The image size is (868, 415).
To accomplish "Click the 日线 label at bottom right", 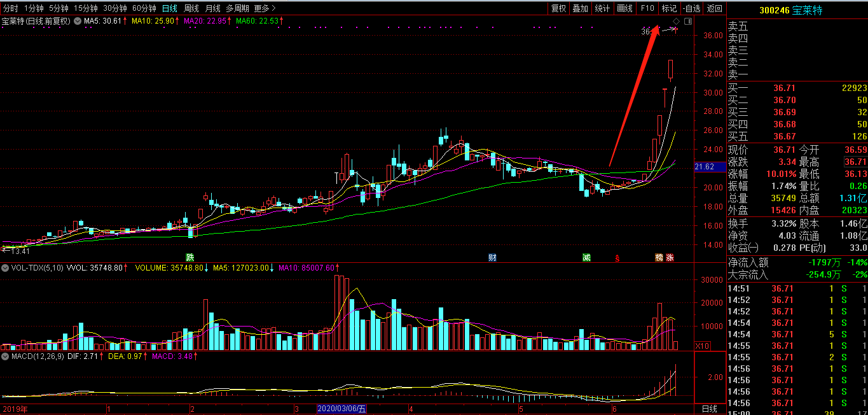I will point(709,409).
